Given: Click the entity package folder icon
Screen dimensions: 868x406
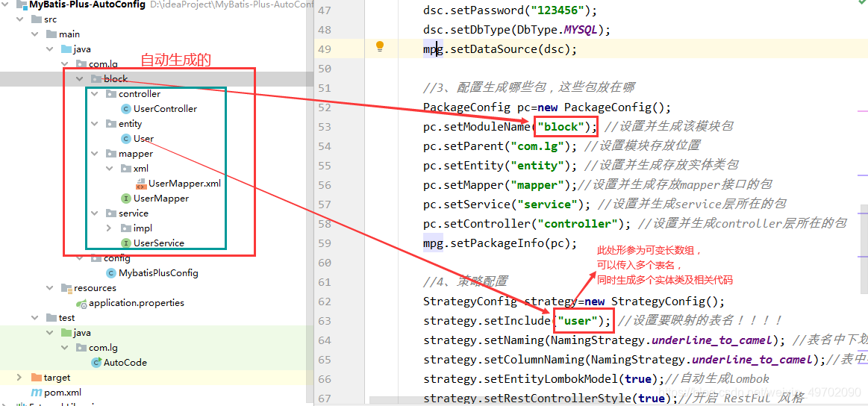Looking at the screenshot, I should [110, 124].
